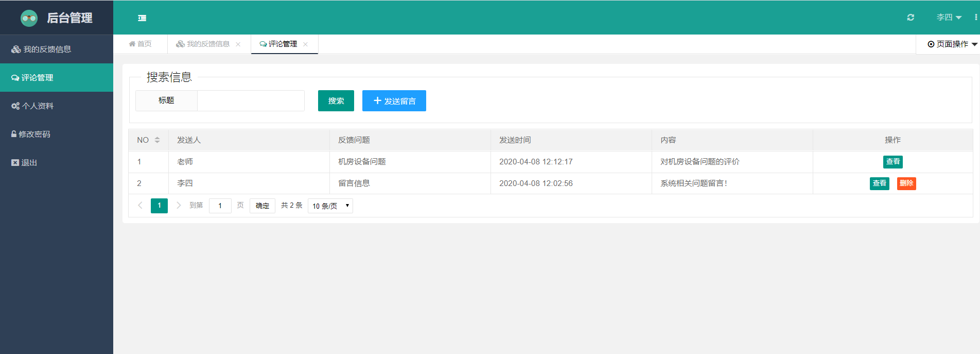Expand the 页面操作 dropdown
The width and height of the screenshot is (980, 354).
point(952,44)
